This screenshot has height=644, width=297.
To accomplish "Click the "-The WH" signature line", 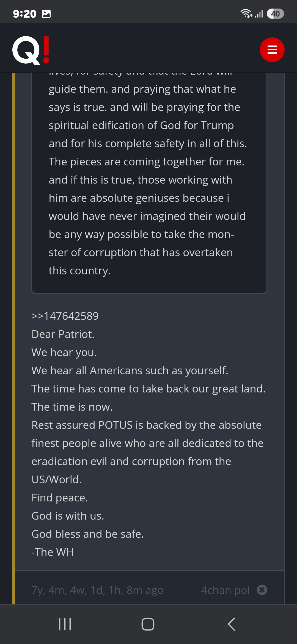I will 53,552.
